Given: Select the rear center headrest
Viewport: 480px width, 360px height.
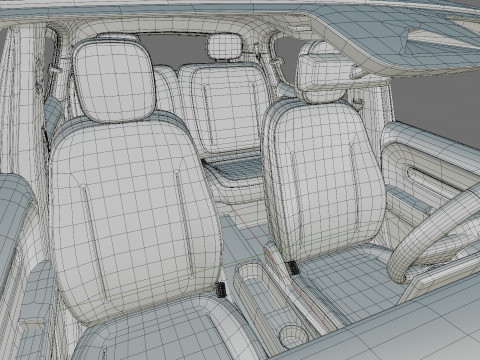Looking at the screenshot, I should tap(224, 47).
